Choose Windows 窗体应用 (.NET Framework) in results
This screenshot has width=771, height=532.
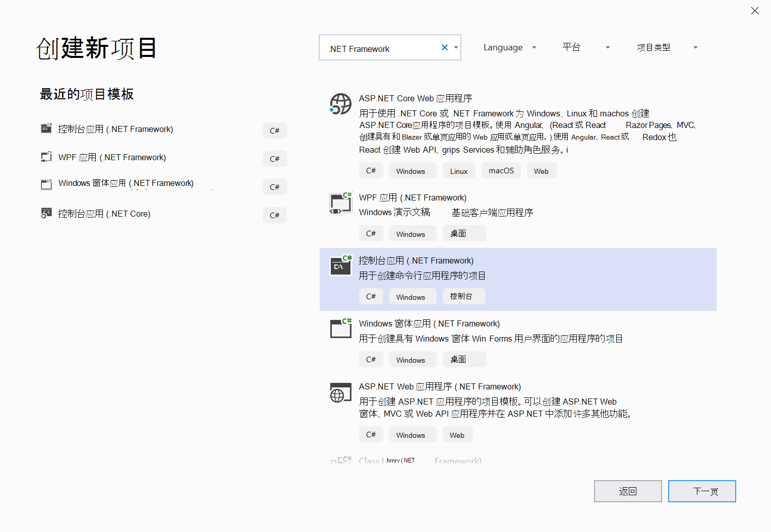click(429, 323)
